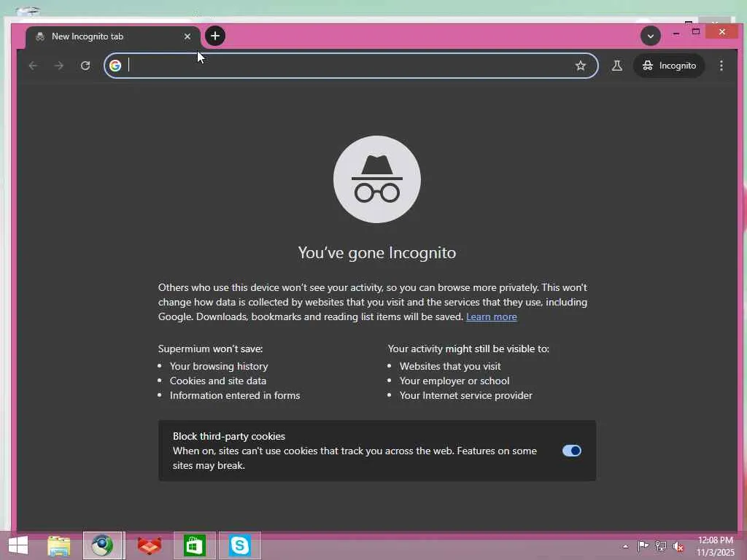Screen dimensions: 747x560
Task: Click 'Block third-party cookies' title text
Action: 228,436
